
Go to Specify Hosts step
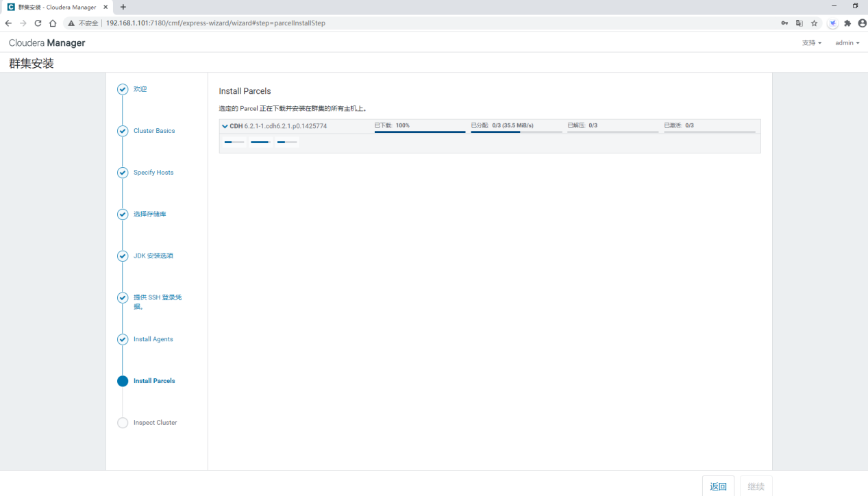click(153, 173)
